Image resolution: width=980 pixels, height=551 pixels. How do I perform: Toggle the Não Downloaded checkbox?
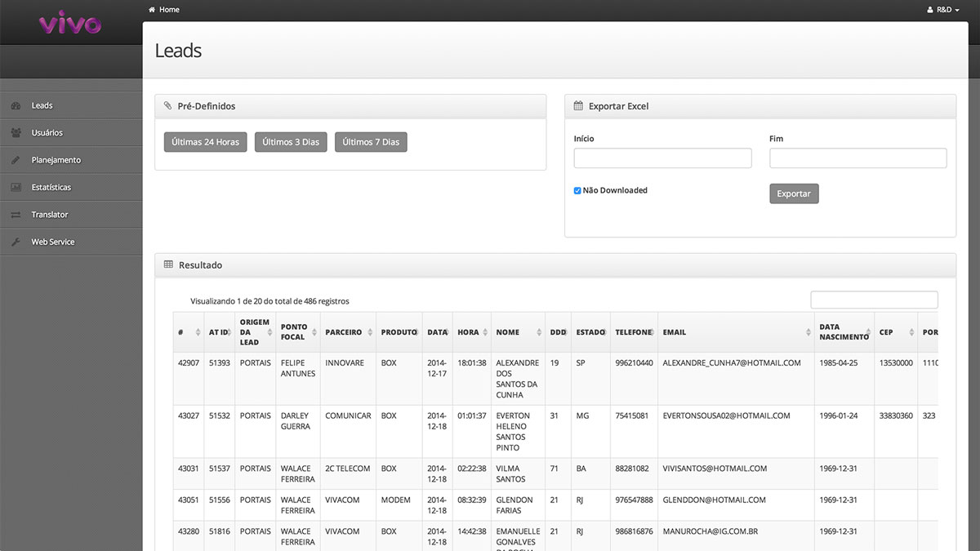click(x=577, y=191)
